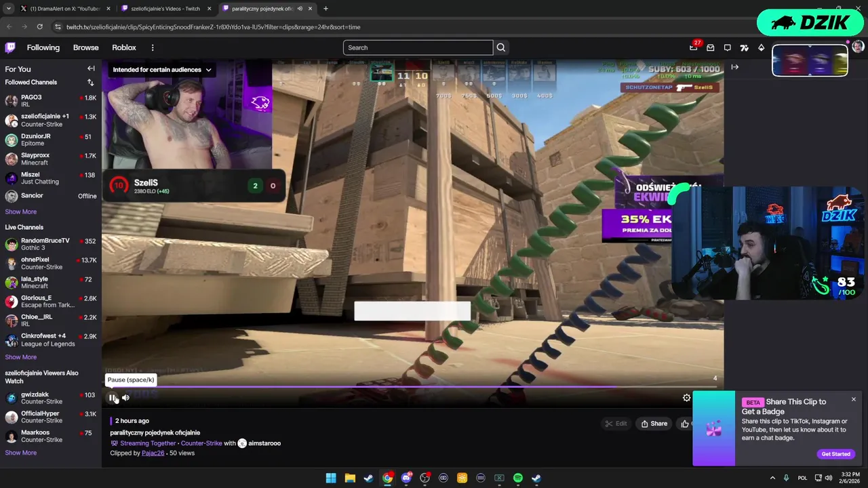Close the Share This Clip popup

point(854,399)
